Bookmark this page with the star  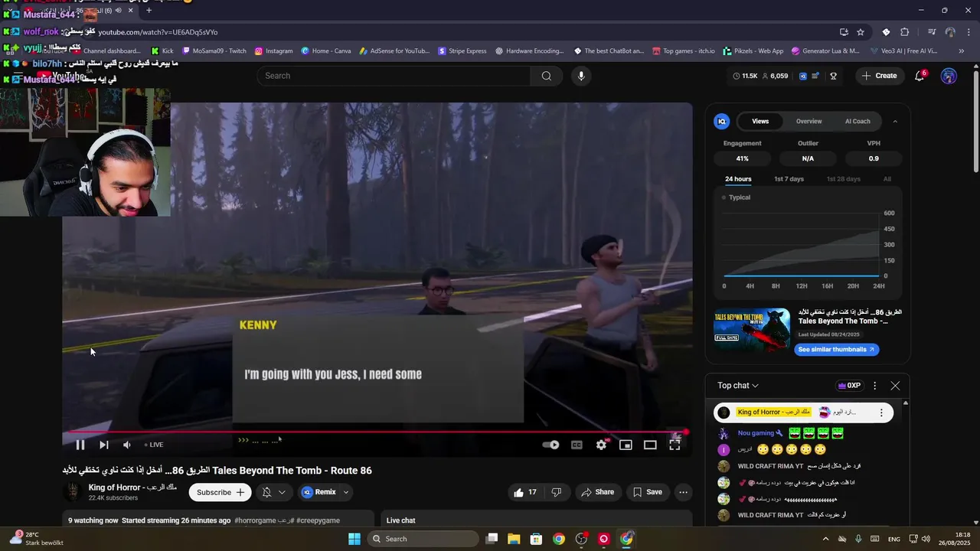tap(861, 32)
